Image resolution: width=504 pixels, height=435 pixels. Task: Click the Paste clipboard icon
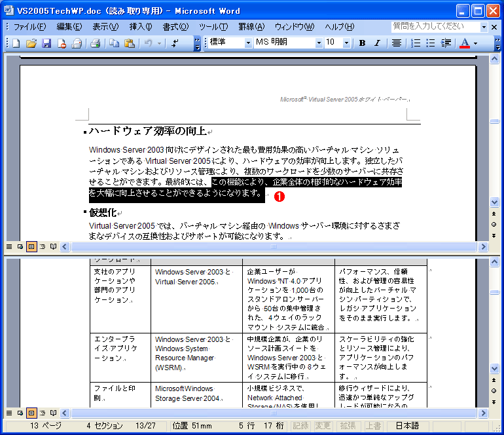coord(130,43)
